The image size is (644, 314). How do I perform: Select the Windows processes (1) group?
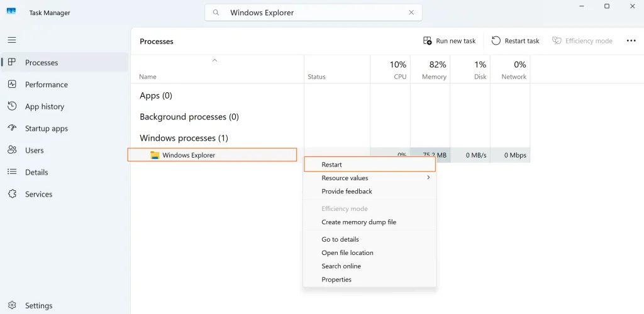pyautogui.click(x=184, y=138)
